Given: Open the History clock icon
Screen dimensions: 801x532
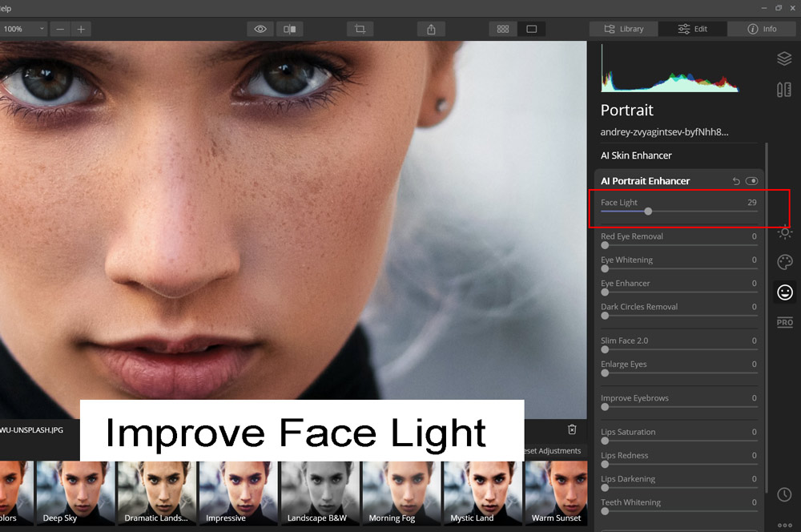Looking at the screenshot, I should point(785,494).
